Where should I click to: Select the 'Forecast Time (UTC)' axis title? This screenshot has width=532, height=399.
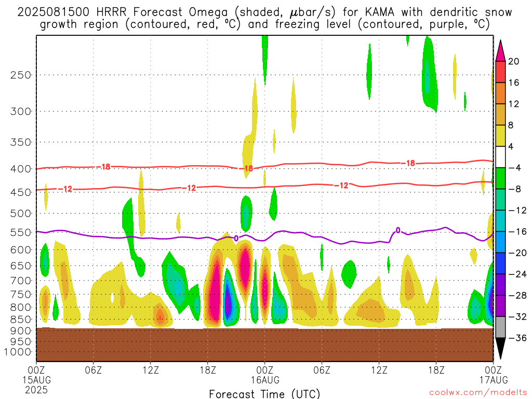pos(264,394)
